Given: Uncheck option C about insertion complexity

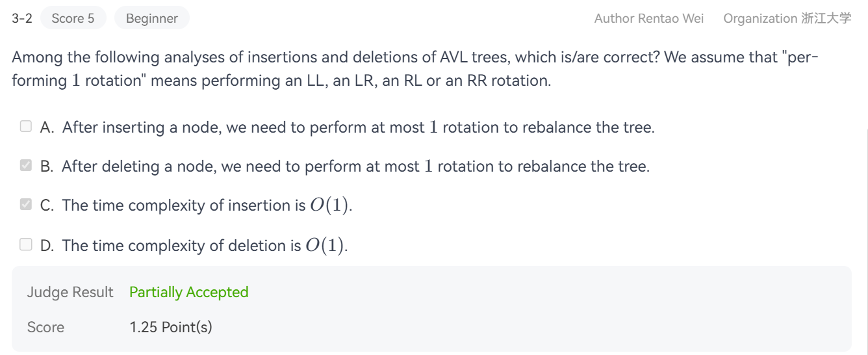Looking at the screenshot, I should [x=26, y=205].
